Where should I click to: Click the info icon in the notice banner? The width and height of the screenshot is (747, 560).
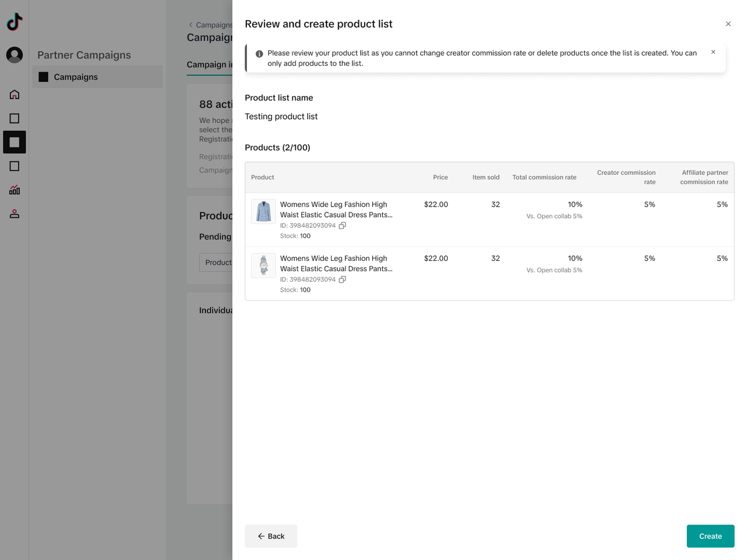point(259,54)
